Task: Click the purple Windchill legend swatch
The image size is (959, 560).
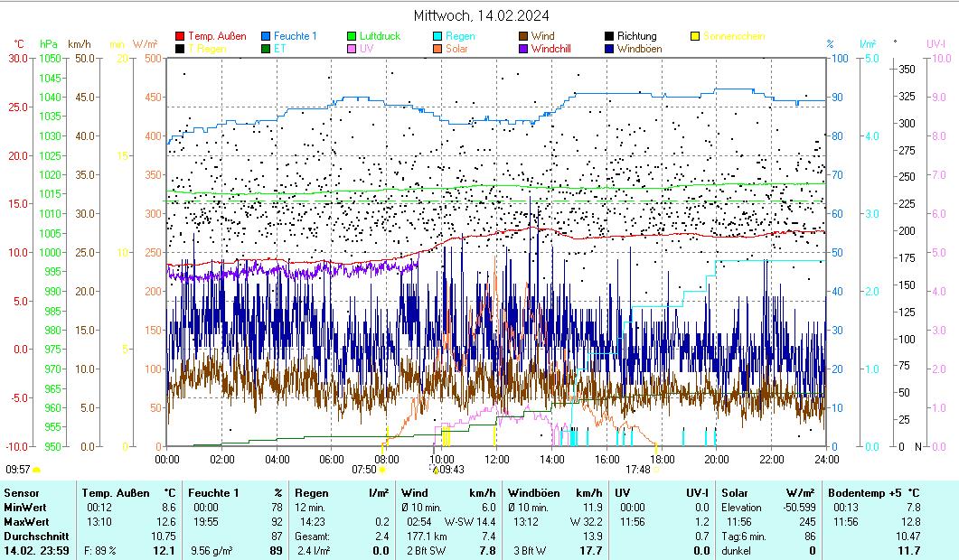Action: click(x=524, y=49)
